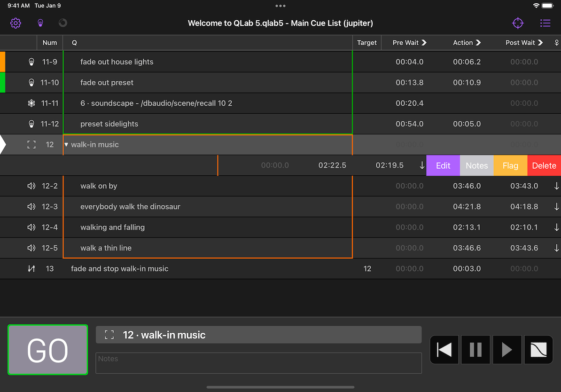Select the network cue icon on cue 11-11

[31, 103]
